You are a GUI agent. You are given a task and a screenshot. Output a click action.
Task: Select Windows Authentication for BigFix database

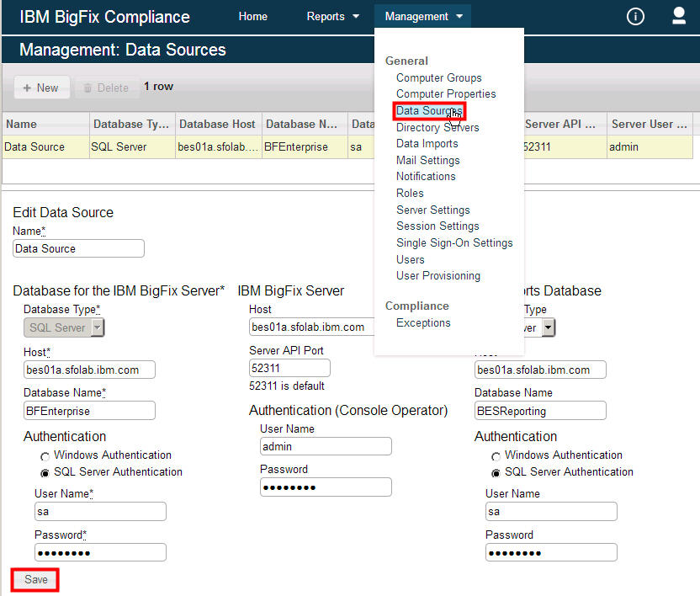(x=45, y=456)
